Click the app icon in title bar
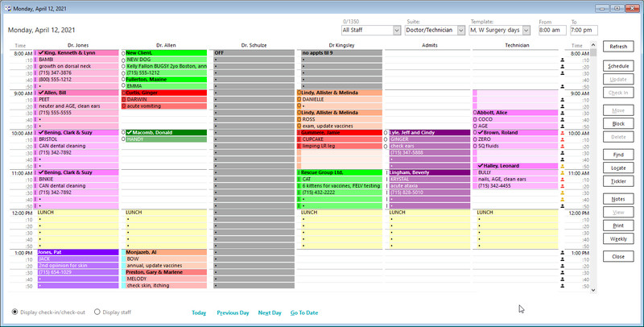Screen dimensions: 644x327 point(7,8)
